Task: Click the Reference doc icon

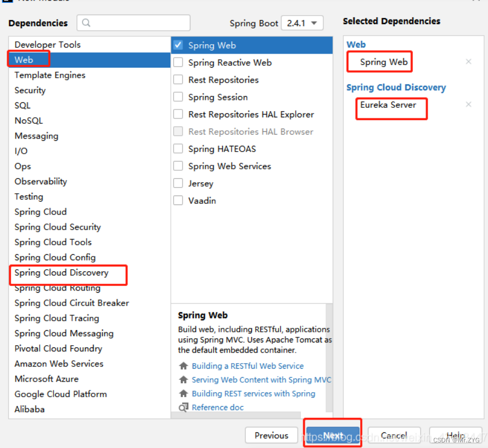Action: point(184,407)
